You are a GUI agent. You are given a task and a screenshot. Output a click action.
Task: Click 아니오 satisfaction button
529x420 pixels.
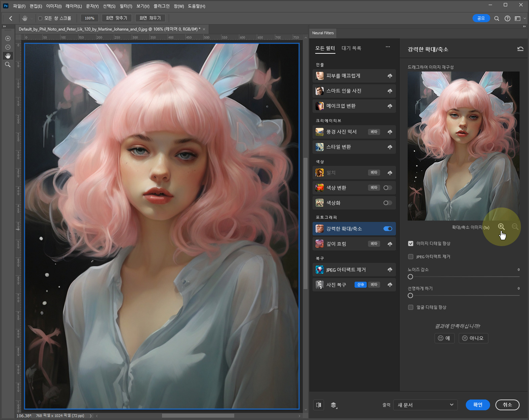pyautogui.click(x=473, y=338)
